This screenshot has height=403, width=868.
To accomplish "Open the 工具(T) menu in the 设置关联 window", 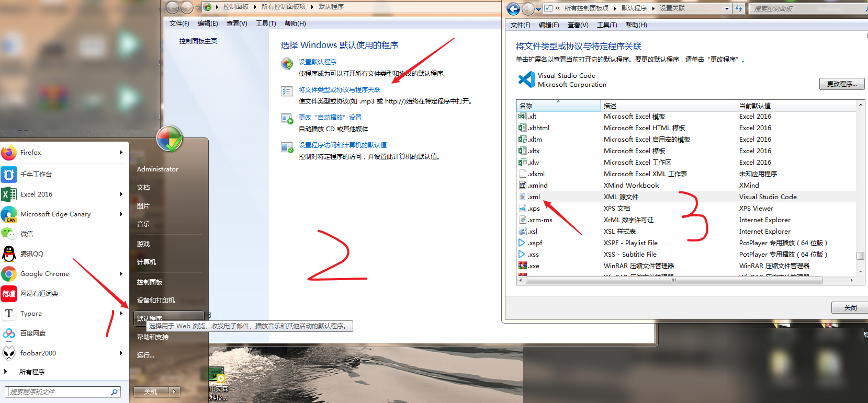I will (607, 25).
